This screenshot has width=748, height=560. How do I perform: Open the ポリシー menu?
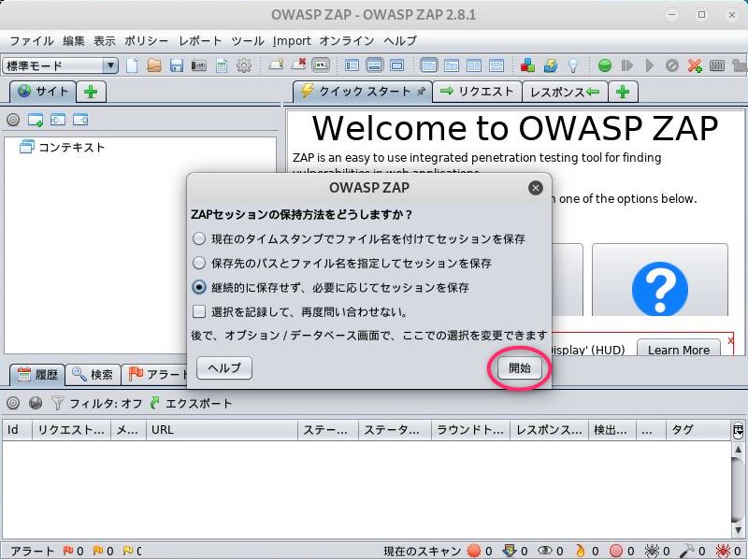click(147, 41)
